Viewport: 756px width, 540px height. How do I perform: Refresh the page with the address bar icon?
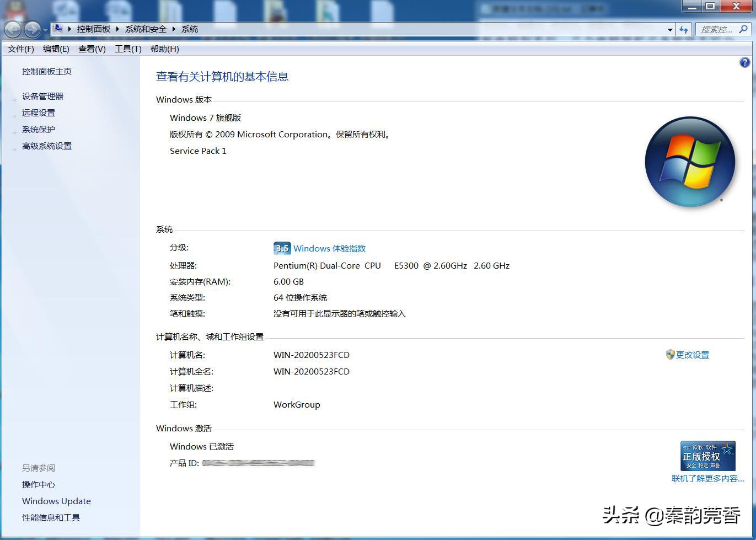point(684,29)
